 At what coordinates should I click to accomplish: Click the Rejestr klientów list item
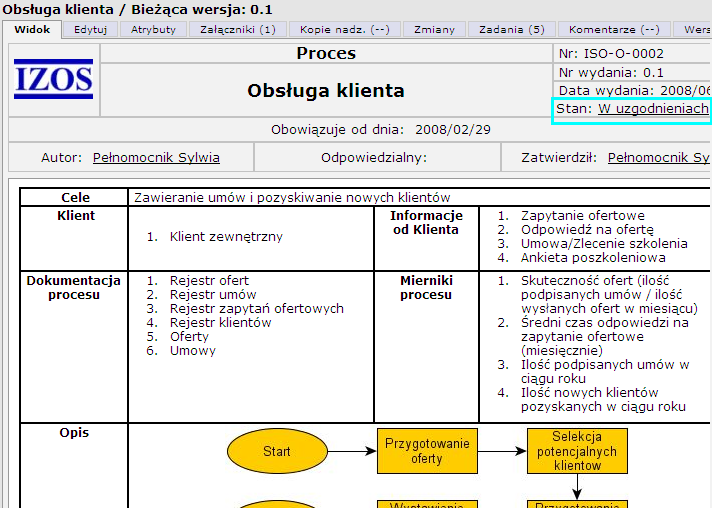(x=220, y=323)
